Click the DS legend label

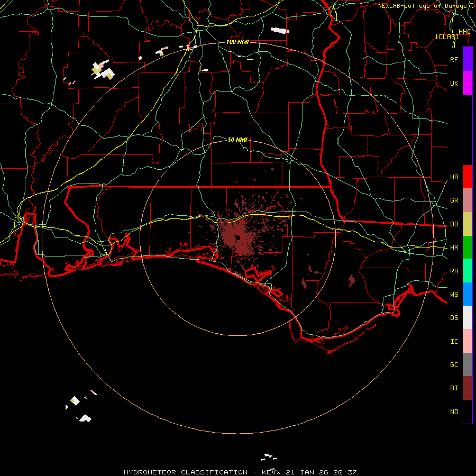454,317
